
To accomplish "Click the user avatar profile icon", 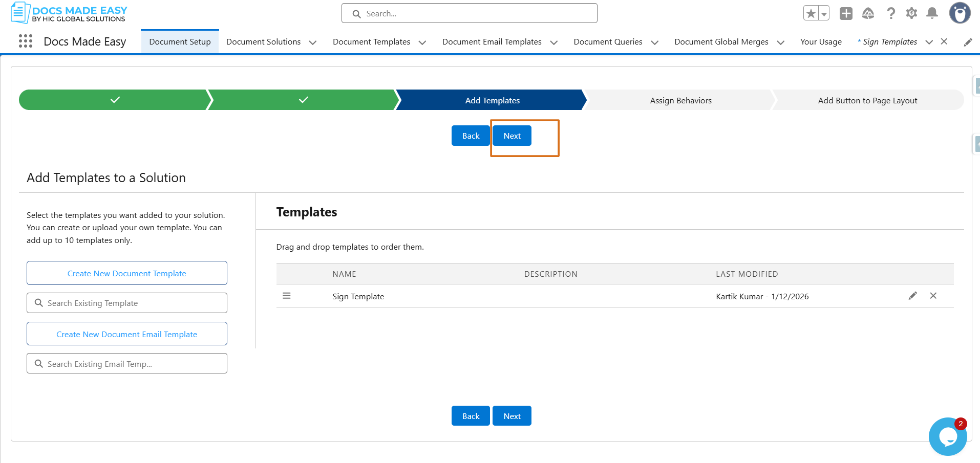I will (x=960, y=13).
